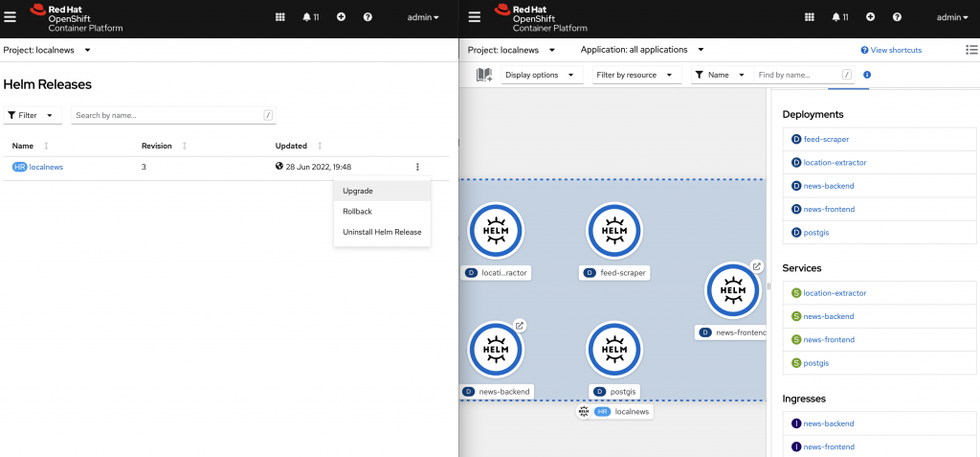Select location-extractor Helm node in topology
Image resolution: width=980 pixels, height=457 pixels.
[x=497, y=230]
